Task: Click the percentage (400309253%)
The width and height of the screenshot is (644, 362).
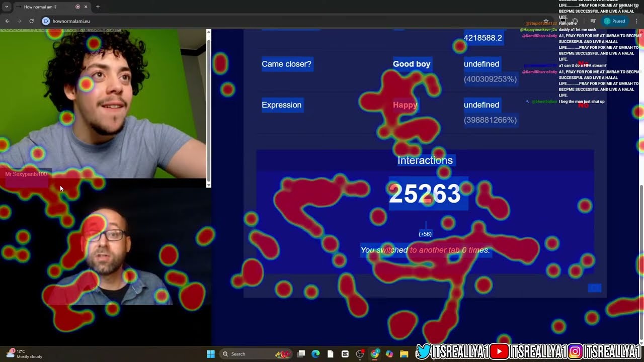Action: (x=490, y=79)
